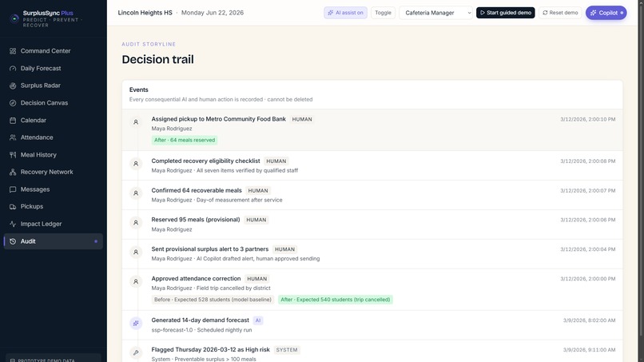Click Lincoln Heights HS school name
The width and height of the screenshot is (644, 362).
click(x=145, y=13)
